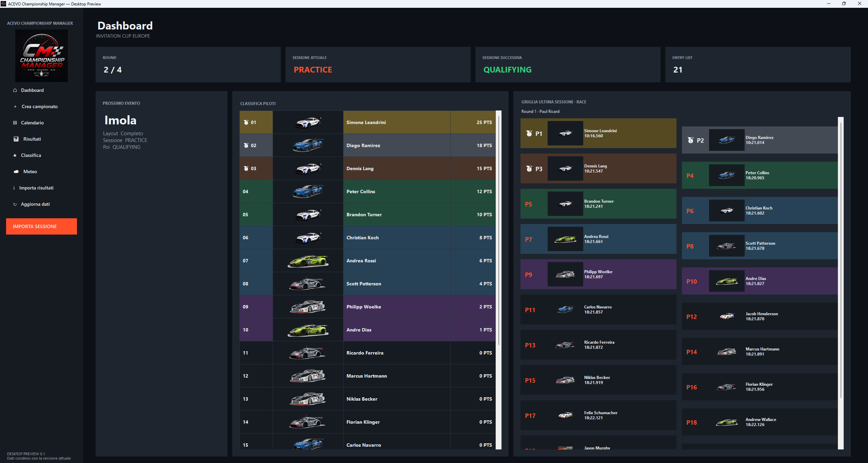The image size is (868, 463).
Task: Click the medal icon on the P1 grid card
Action: 529,134
